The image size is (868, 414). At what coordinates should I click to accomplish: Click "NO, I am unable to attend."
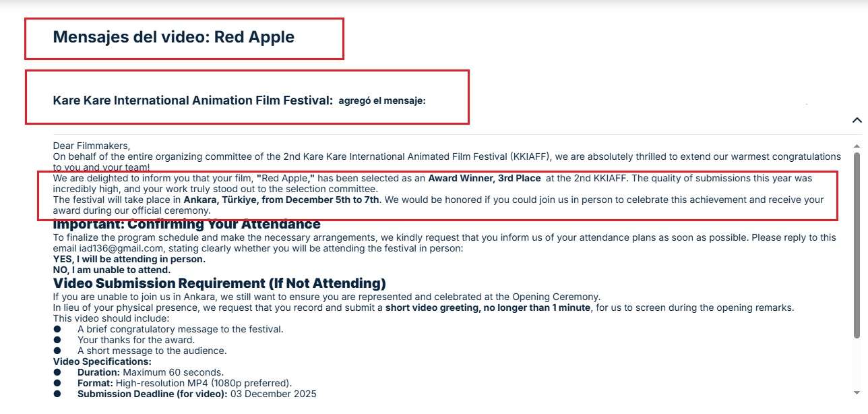(112, 270)
